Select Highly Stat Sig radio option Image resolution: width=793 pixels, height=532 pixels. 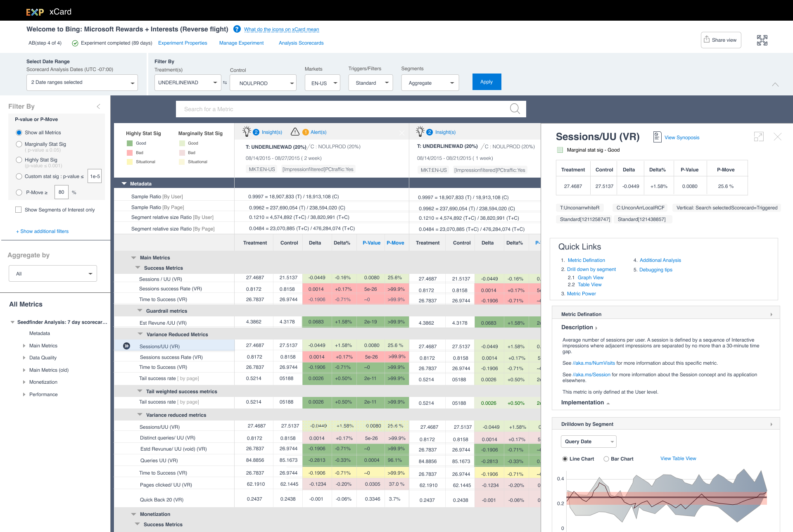pos(19,160)
